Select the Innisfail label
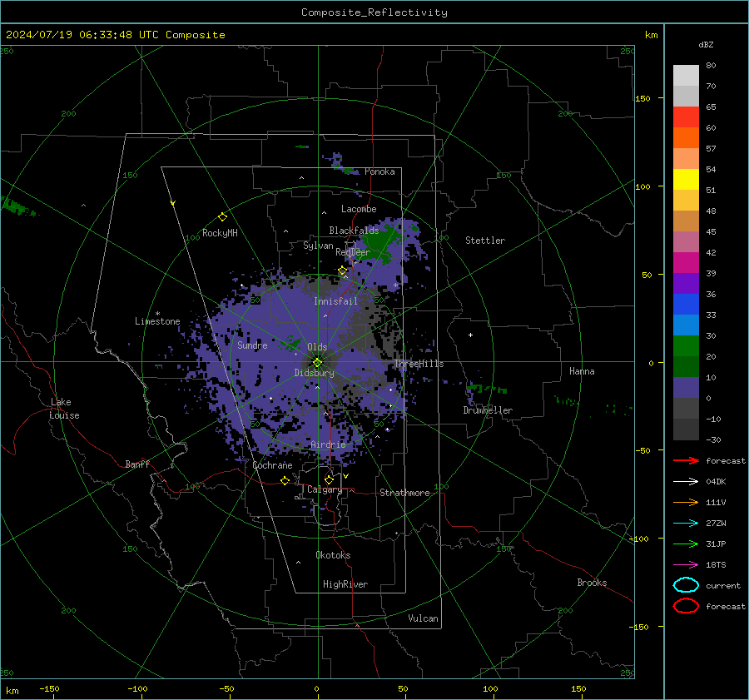749x700 pixels. click(335, 301)
